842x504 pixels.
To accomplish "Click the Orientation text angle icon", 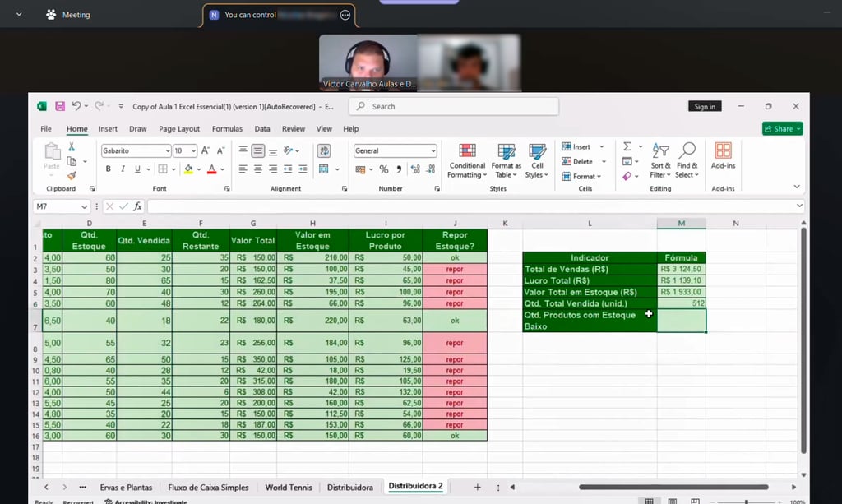I will (x=289, y=150).
